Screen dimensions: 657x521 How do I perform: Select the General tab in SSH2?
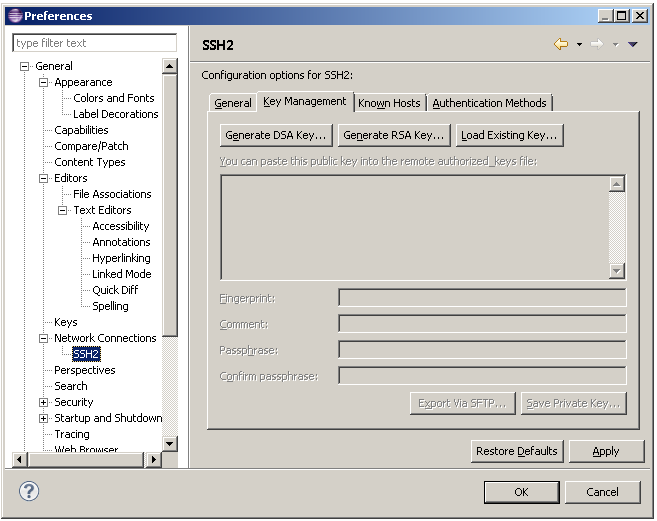[x=233, y=103]
